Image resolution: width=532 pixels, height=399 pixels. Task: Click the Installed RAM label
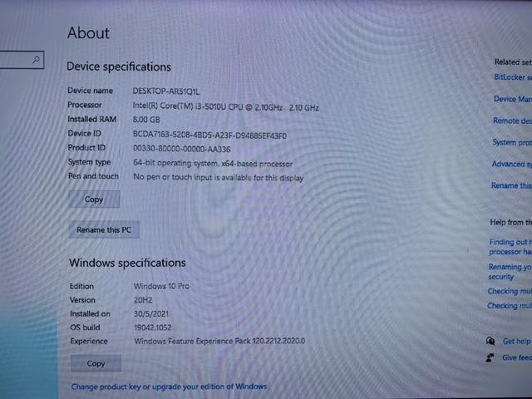[92, 119]
